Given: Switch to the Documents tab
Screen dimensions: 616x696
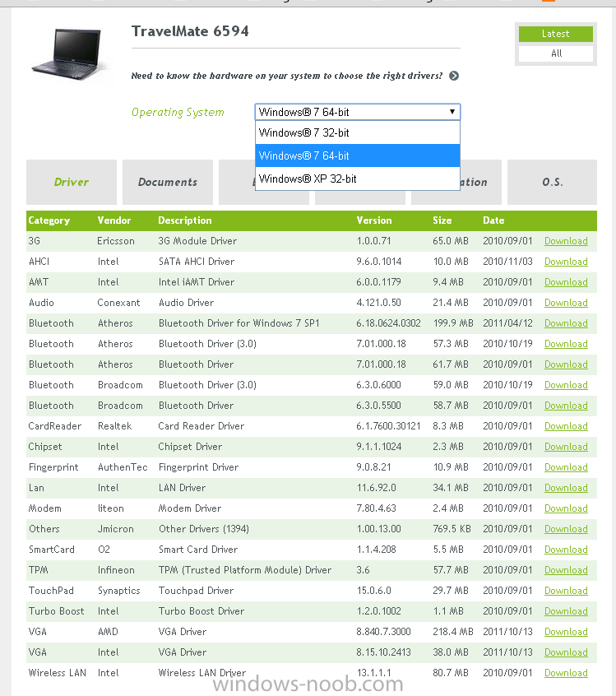Looking at the screenshot, I should [168, 182].
